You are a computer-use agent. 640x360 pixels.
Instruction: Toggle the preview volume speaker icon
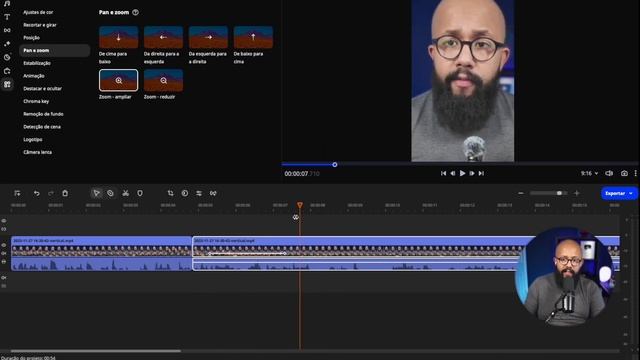click(x=609, y=173)
